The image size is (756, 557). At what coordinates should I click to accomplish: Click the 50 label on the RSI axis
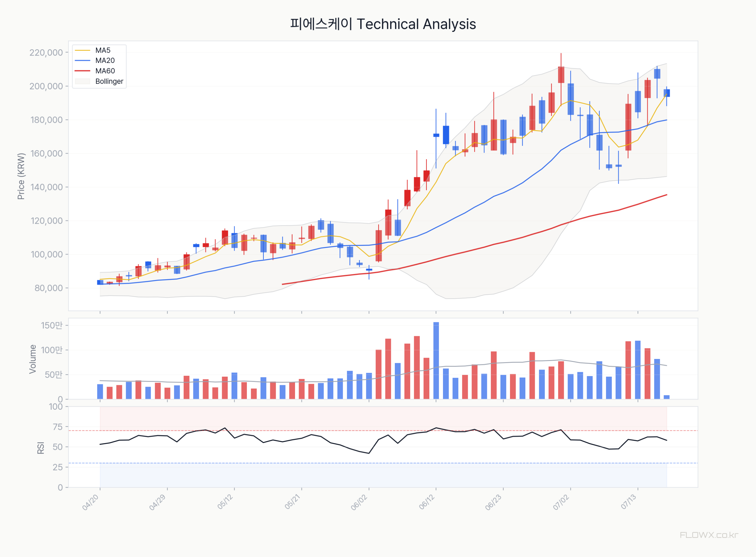58,447
